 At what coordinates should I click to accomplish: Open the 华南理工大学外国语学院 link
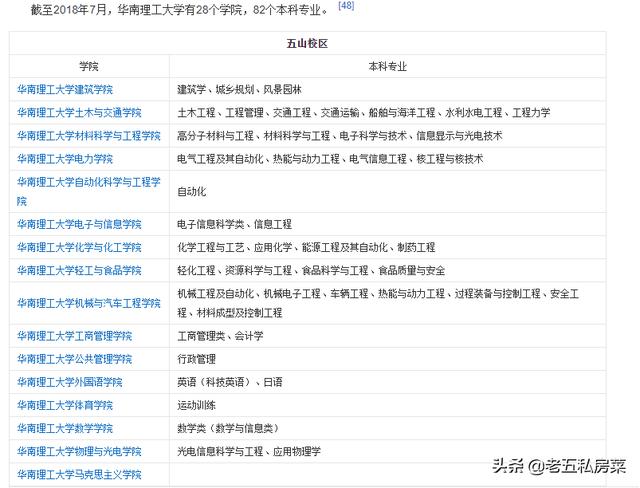click(x=70, y=382)
